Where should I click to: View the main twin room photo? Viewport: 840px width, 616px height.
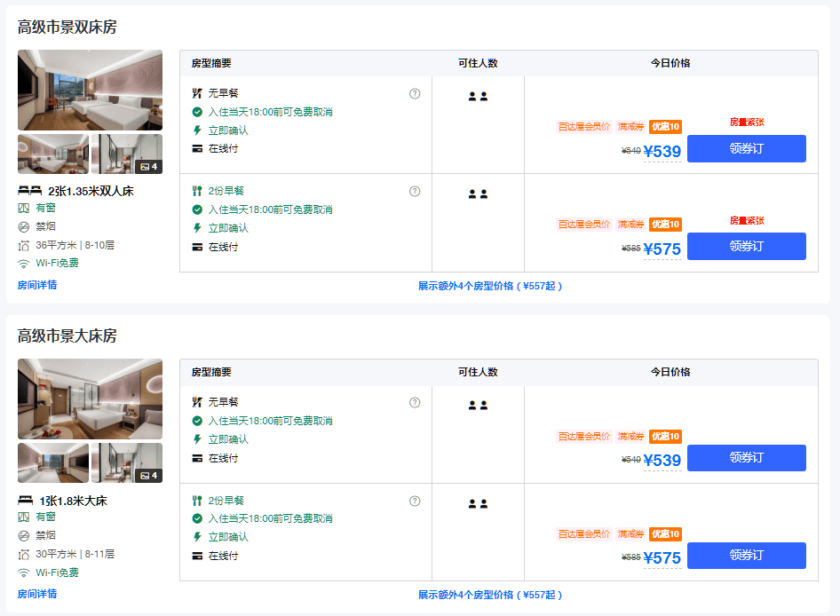pos(90,90)
